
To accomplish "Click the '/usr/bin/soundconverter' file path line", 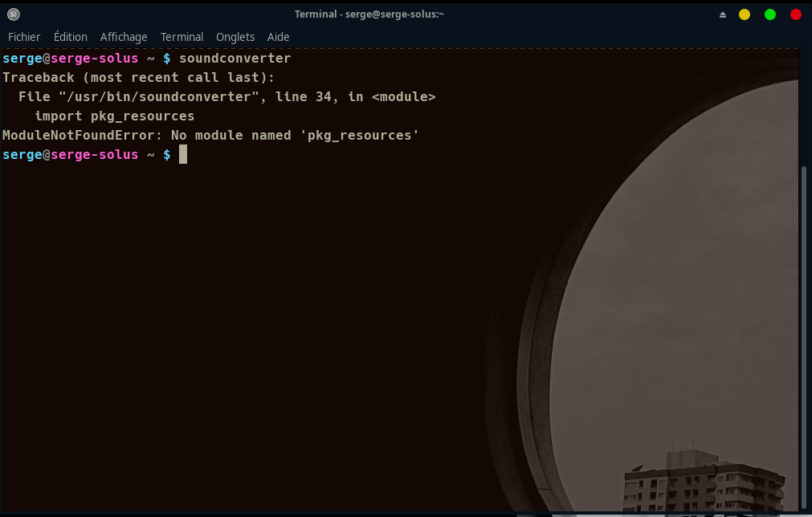I will click(x=226, y=97).
